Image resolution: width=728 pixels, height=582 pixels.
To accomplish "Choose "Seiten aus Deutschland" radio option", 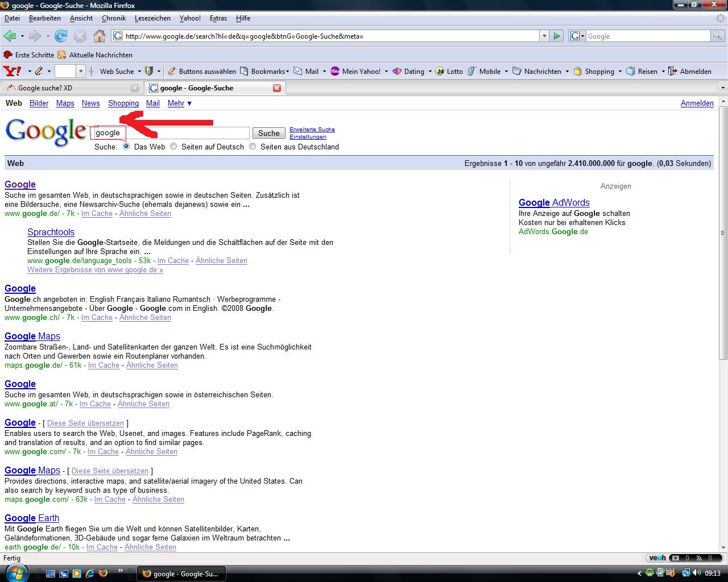I will pyautogui.click(x=253, y=147).
